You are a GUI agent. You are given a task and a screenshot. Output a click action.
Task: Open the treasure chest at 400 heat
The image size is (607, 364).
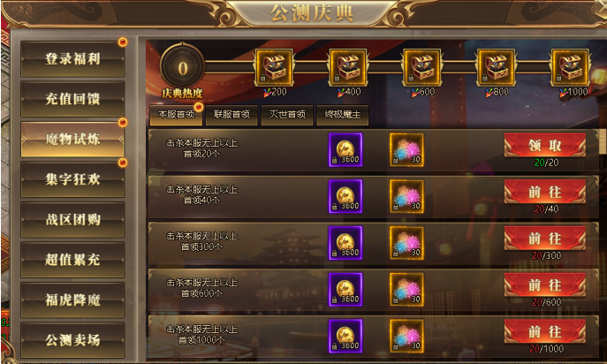point(348,67)
